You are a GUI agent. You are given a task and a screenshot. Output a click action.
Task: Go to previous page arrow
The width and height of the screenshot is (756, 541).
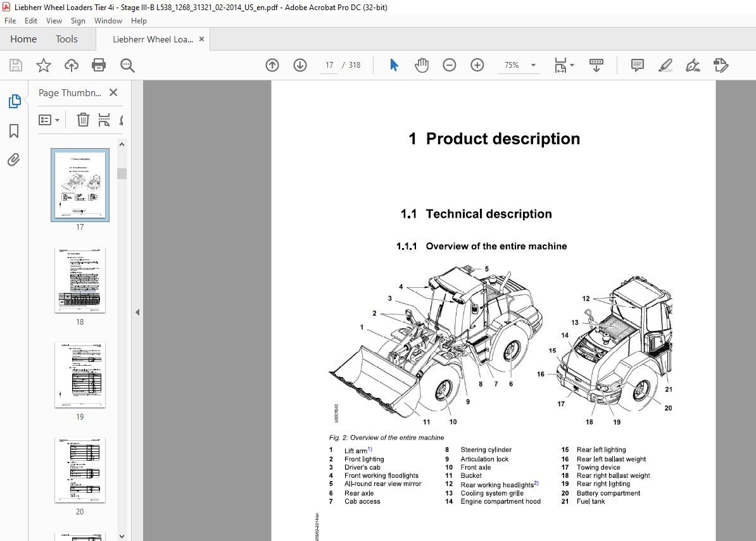tap(272, 65)
